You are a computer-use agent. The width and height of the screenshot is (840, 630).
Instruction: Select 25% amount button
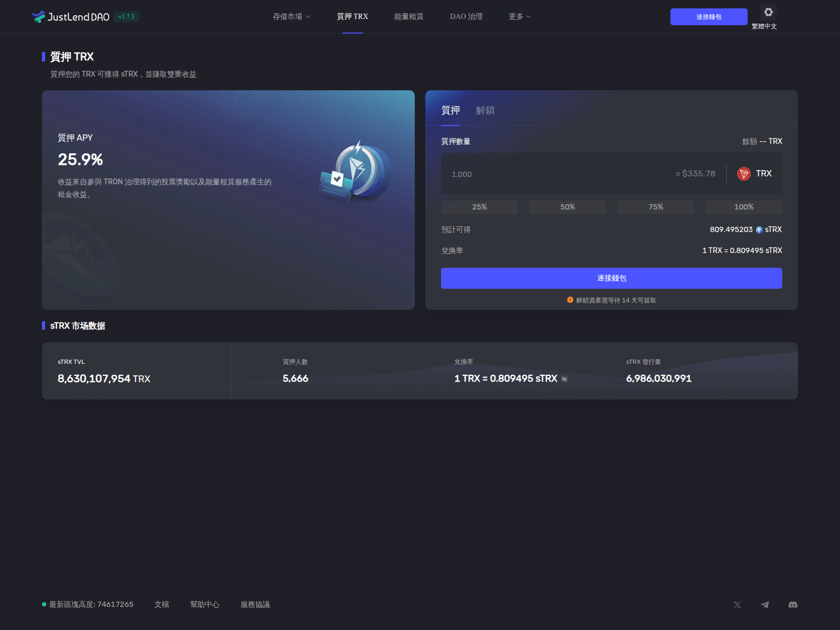[x=479, y=207]
